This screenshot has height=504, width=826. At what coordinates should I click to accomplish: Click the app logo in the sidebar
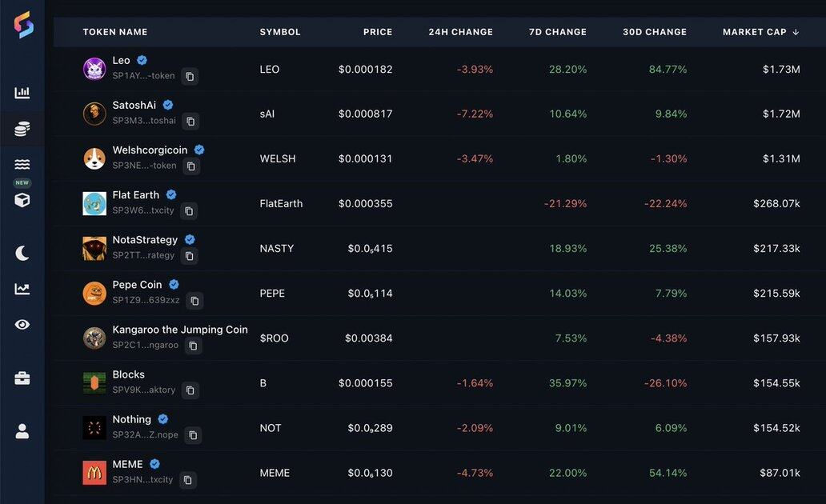point(23,25)
